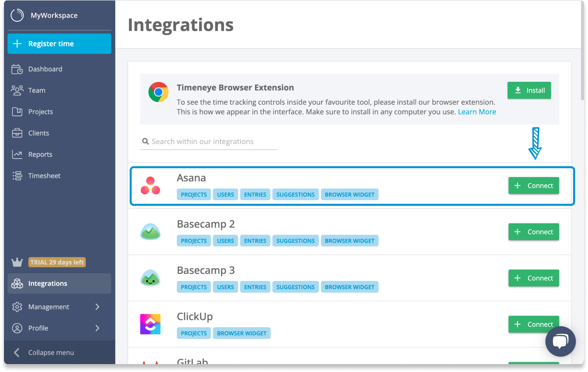Click Basecamp 2's BROWSER WIDGET tag
The image size is (588, 372).
point(349,241)
